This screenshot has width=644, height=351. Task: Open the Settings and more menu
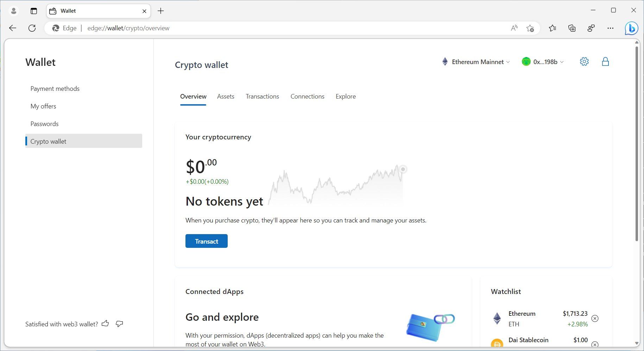pyautogui.click(x=611, y=28)
